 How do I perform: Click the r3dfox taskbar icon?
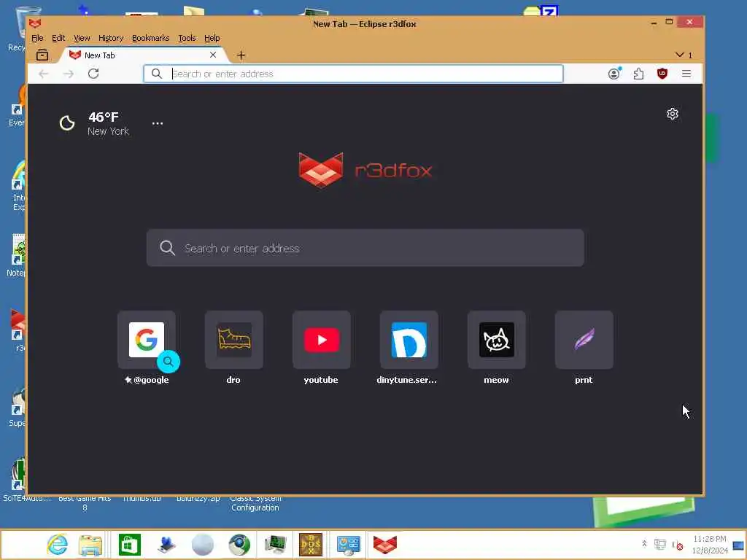click(x=385, y=544)
